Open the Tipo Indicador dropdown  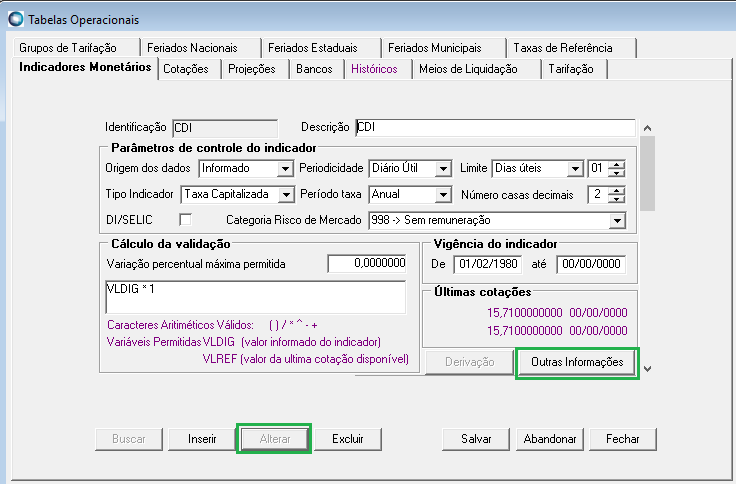(286, 195)
